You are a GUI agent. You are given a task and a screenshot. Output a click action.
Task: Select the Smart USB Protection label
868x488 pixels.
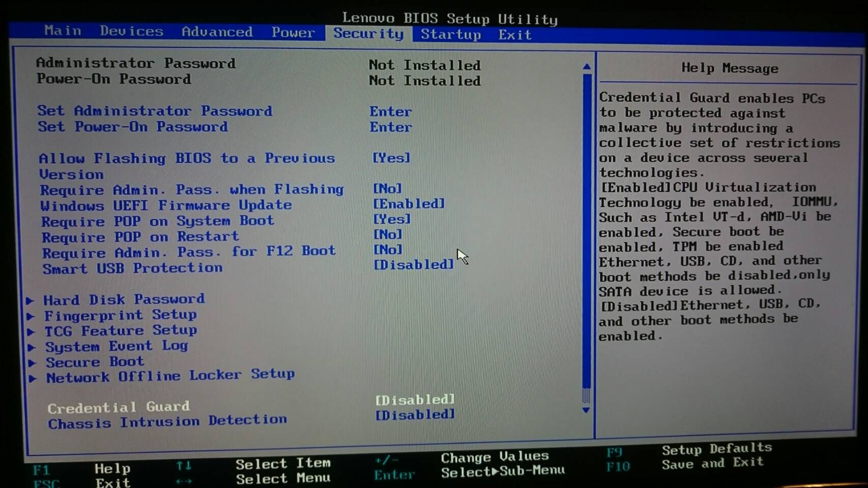132,268
